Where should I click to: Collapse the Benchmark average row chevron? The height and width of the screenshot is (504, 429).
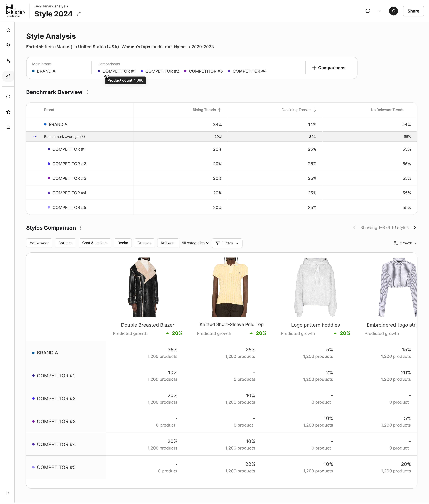click(35, 137)
